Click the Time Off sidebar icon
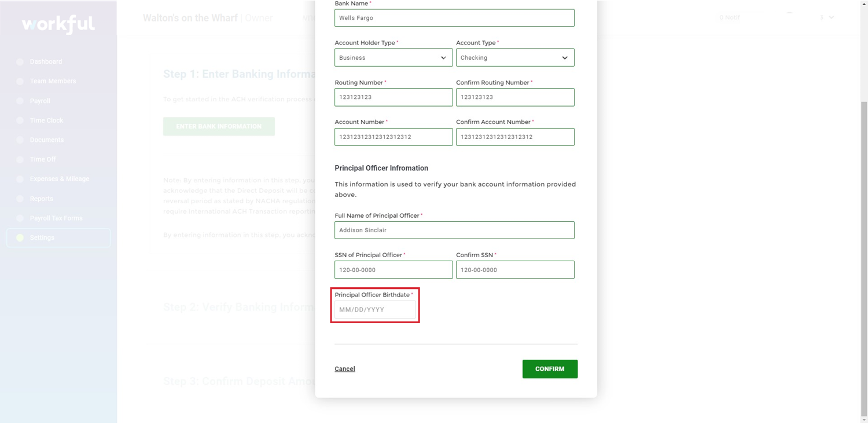Image resolution: width=868 pixels, height=424 pixels. click(x=20, y=159)
